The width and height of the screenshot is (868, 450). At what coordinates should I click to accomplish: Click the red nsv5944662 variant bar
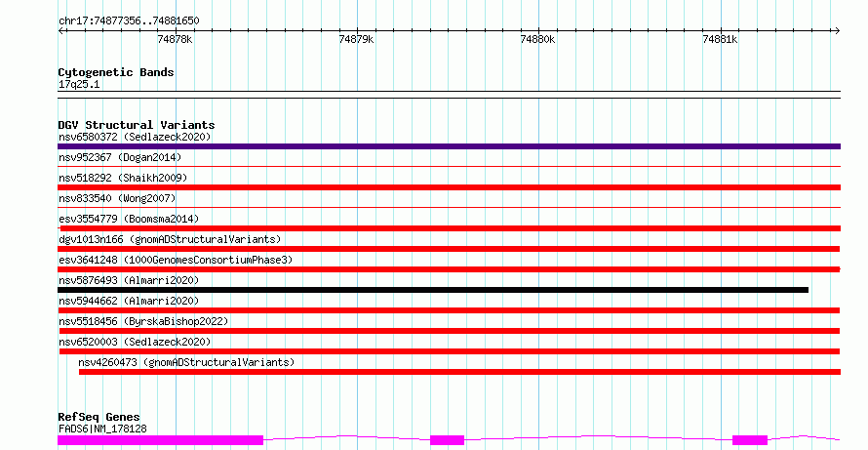coord(449,310)
